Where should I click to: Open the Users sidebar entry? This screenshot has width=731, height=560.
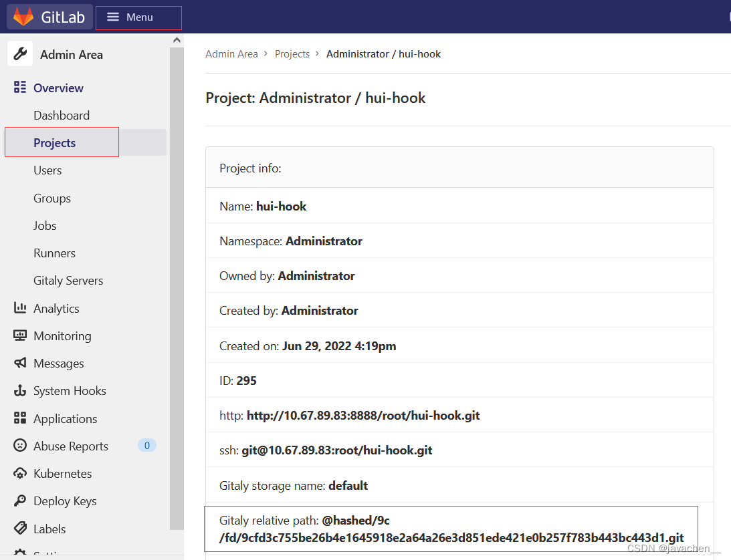point(47,170)
